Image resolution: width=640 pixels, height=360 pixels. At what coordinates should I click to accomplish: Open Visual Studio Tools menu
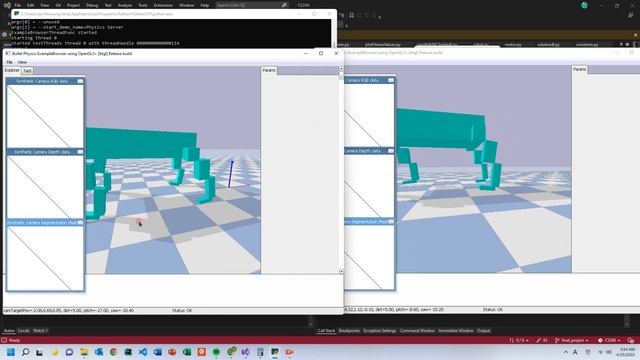click(x=142, y=5)
